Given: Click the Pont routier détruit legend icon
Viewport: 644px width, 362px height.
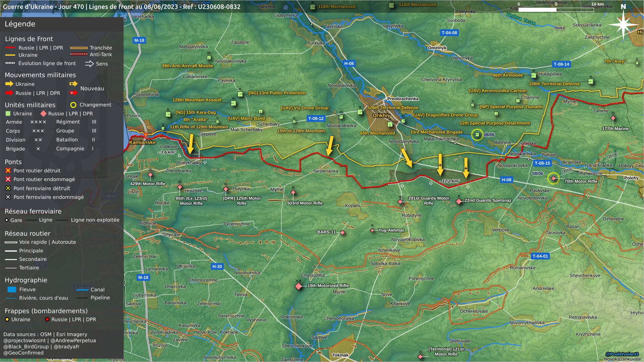Looking at the screenshot, I should click(x=8, y=171).
